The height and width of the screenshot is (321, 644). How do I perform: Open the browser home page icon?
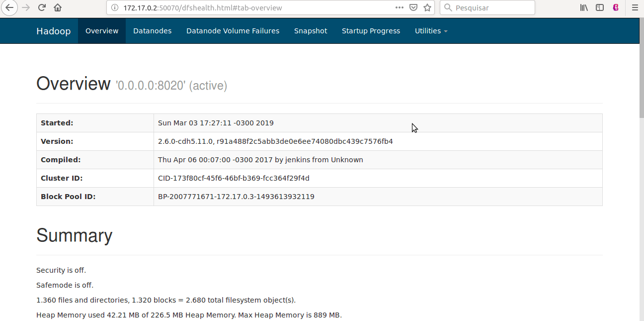58,7
